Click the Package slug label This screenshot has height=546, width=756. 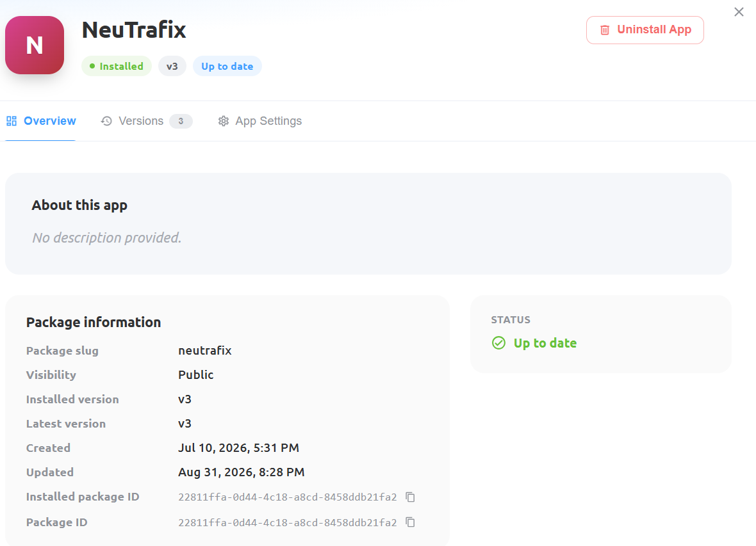pyautogui.click(x=62, y=351)
